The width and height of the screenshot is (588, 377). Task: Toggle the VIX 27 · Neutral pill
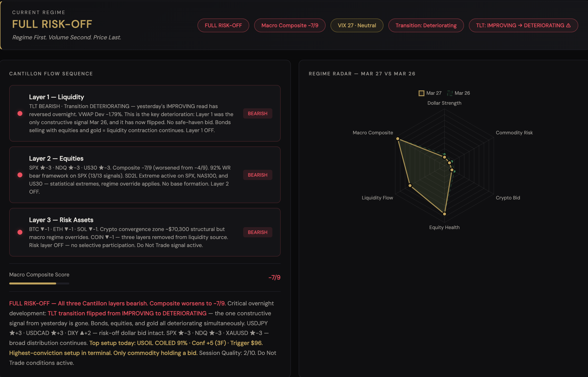(x=356, y=25)
